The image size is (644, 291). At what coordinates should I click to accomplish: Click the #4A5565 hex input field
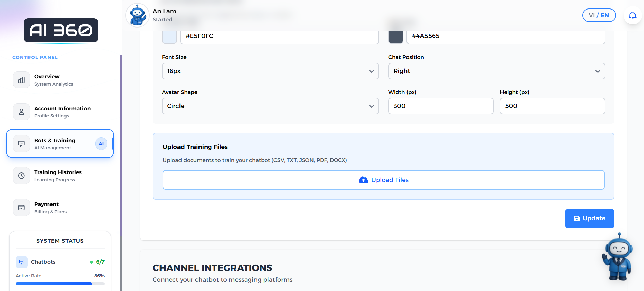[x=506, y=36]
